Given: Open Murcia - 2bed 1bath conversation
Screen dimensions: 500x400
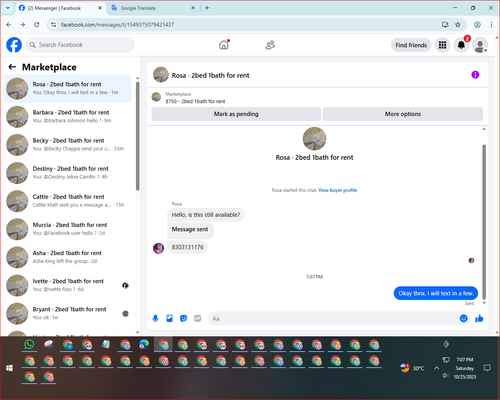Looking at the screenshot, I should tap(68, 229).
